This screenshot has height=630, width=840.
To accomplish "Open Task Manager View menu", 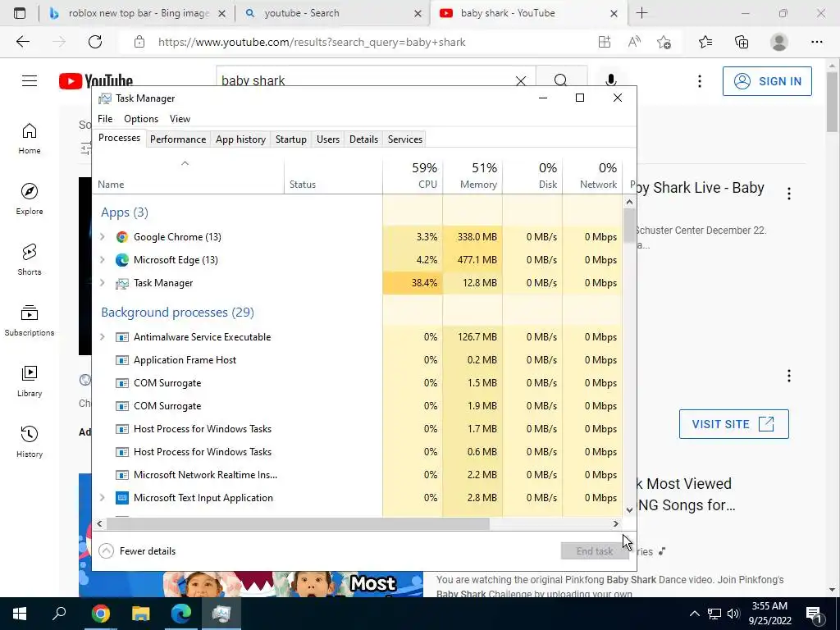I will click(x=180, y=119).
